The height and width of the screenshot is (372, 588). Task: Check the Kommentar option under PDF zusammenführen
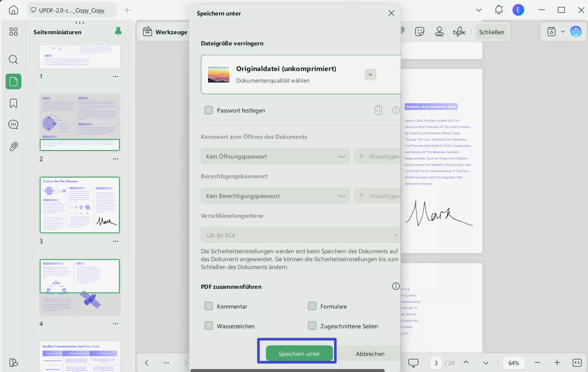pos(209,306)
